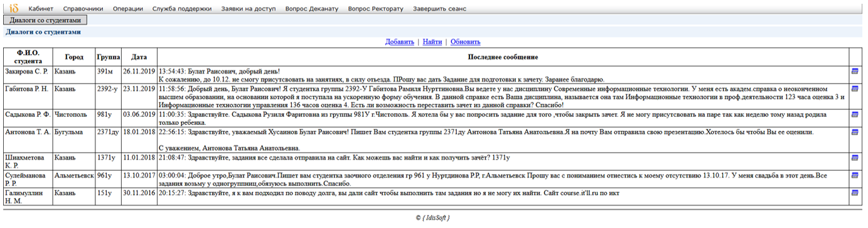The image size is (868, 228).
Task: Open the Кабинет menu
Action: (x=41, y=9)
